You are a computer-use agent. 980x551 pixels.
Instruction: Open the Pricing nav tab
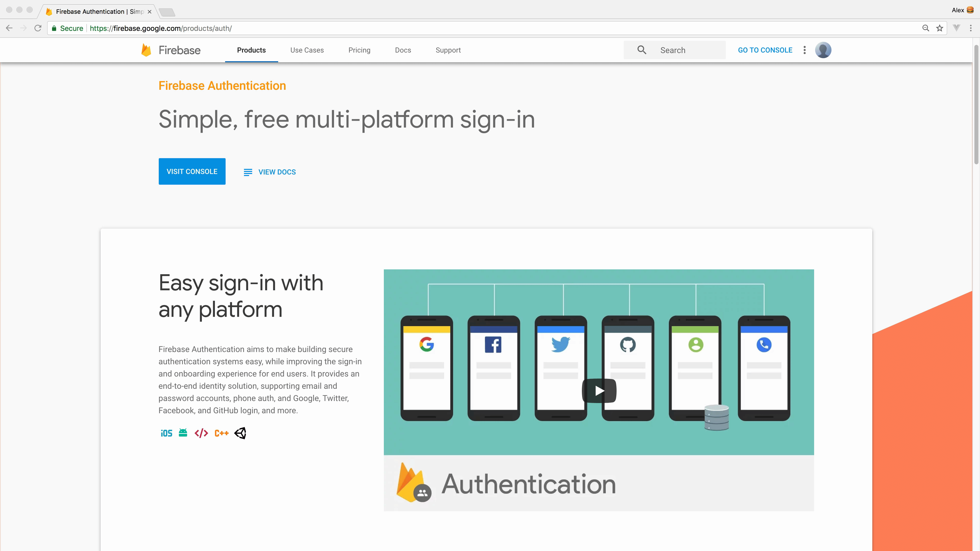coord(359,50)
